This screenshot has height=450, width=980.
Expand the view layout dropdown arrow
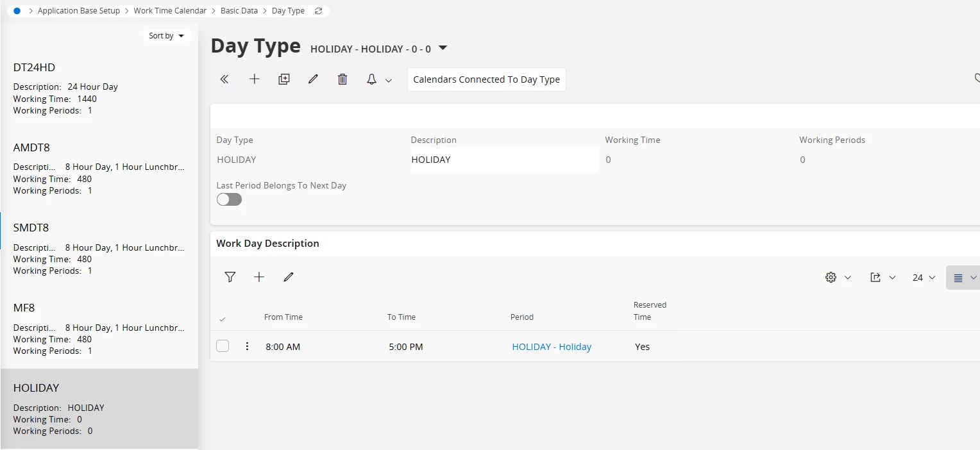click(x=974, y=278)
